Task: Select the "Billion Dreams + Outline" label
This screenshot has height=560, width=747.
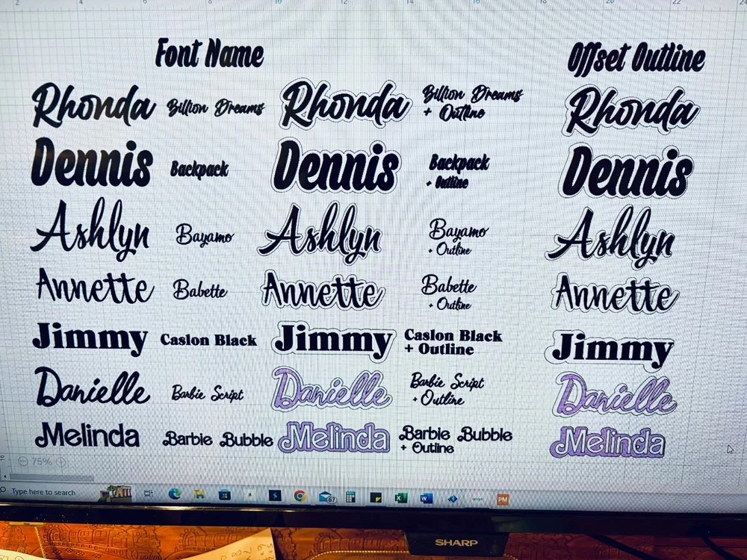Action: [x=471, y=103]
